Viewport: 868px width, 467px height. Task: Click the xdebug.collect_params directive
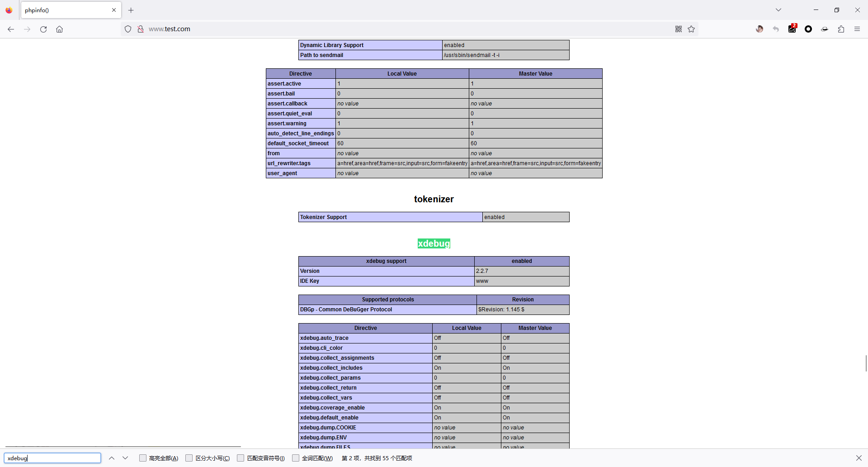(x=330, y=378)
